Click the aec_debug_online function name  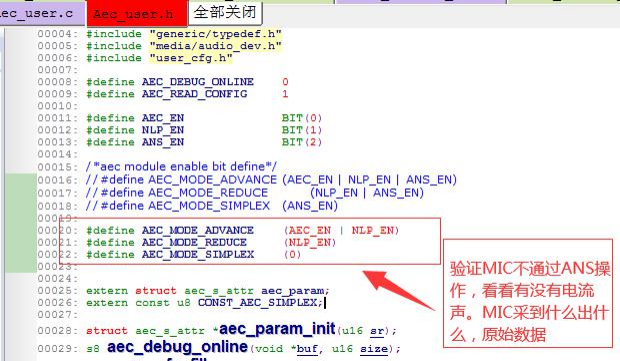[x=177, y=347]
